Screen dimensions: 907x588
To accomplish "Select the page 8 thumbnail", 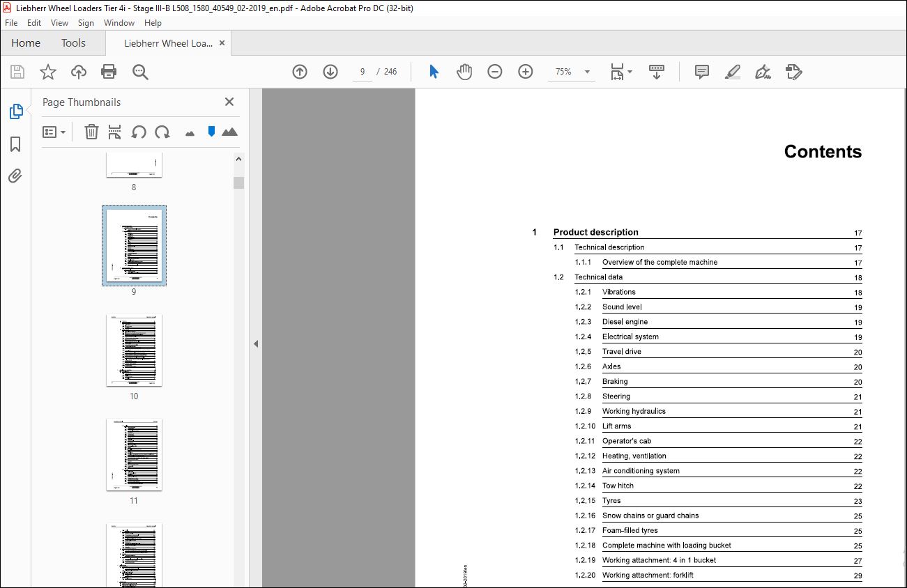I will (x=134, y=165).
